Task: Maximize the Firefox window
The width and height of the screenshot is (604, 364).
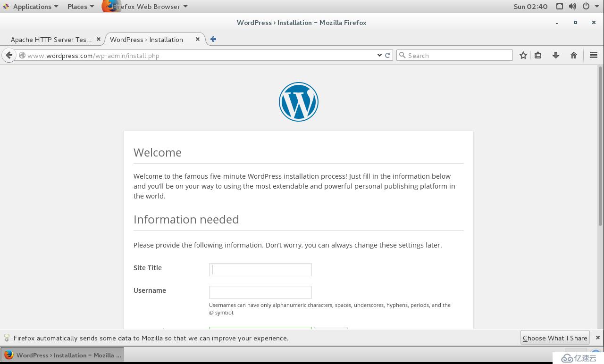Action: (x=575, y=22)
